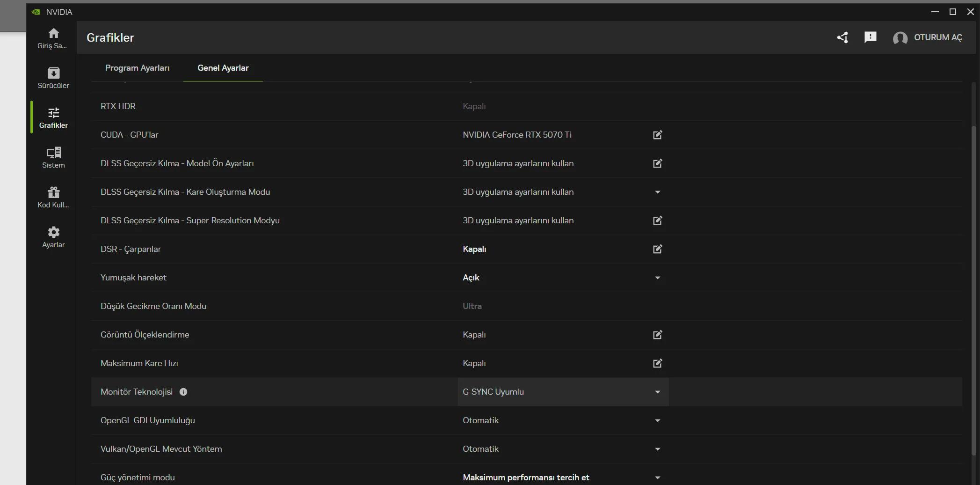The height and width of the screenshot is (485, 980).
Task: Click the NVIDIA GeForce RTX 5070 Ti value
Action: coord(517,135)
